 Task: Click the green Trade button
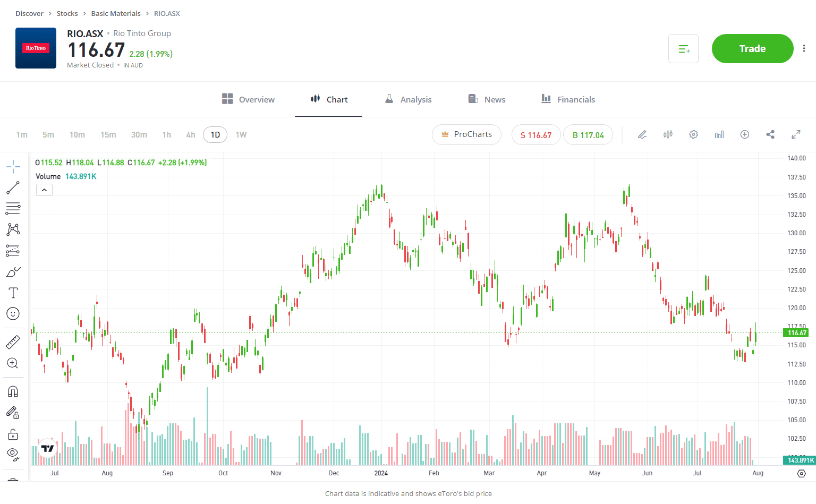coord(753,48)
